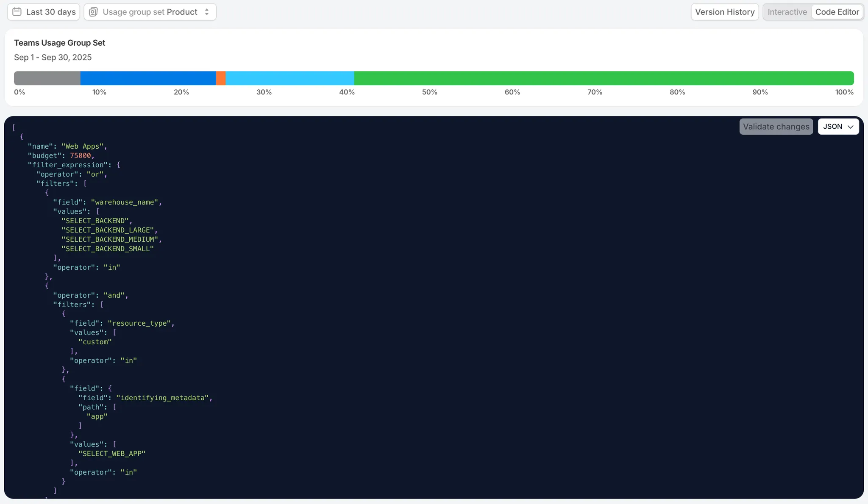Switch to Code Editor mode
The image size is (868, 504).
837,12
